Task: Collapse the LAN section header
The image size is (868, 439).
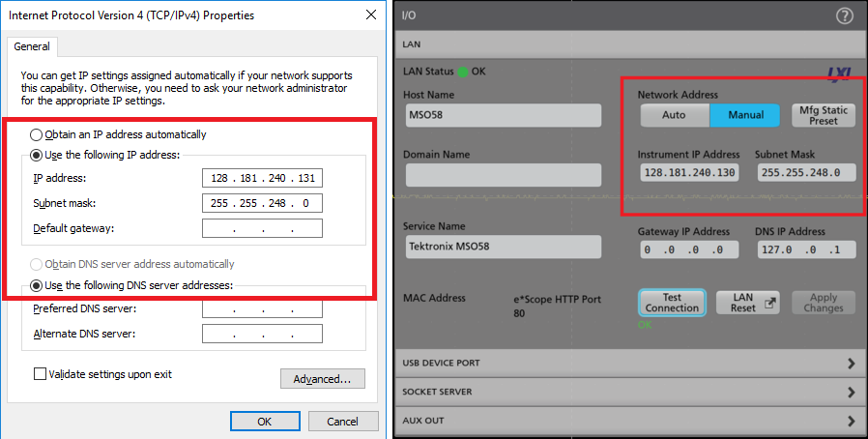Action: (x=628, y=44)
